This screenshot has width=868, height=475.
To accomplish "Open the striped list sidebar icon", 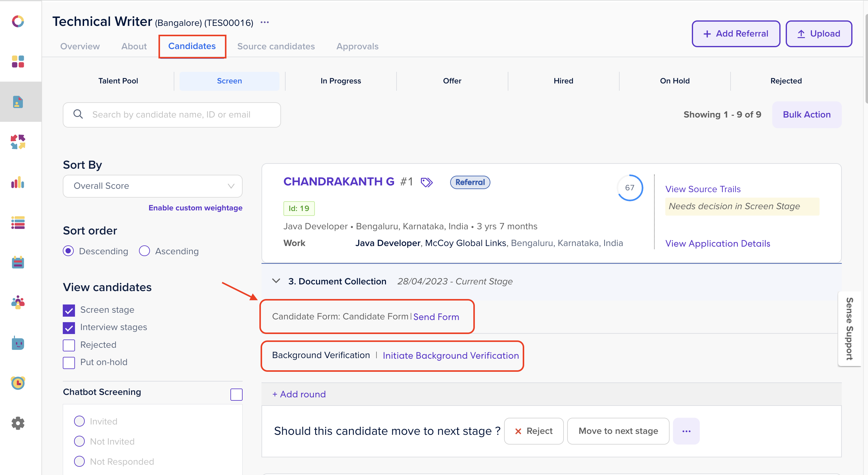I will pos(18,223).
